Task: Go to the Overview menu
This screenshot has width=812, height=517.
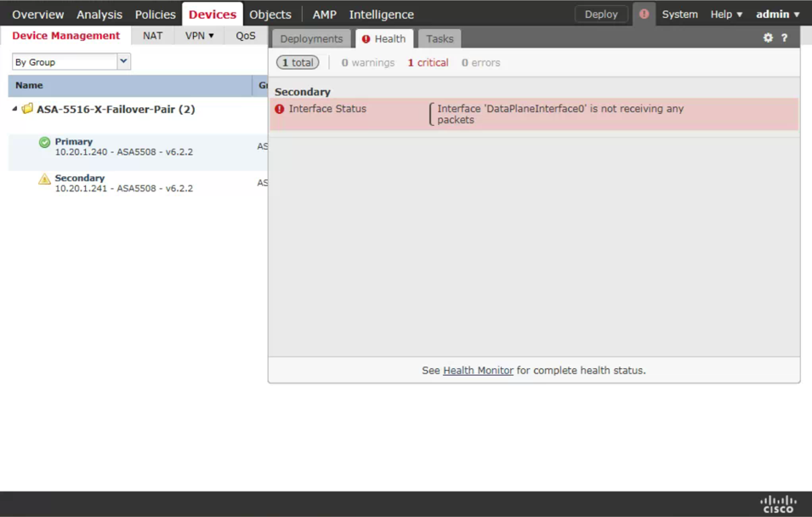Action: pyautogui.click(x=37, y=14)
